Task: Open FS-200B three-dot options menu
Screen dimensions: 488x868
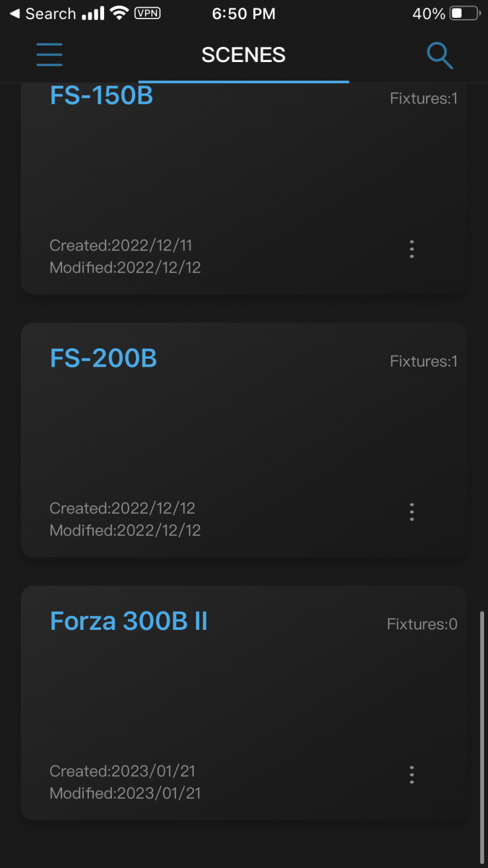Action: click(x=412, y=512)
